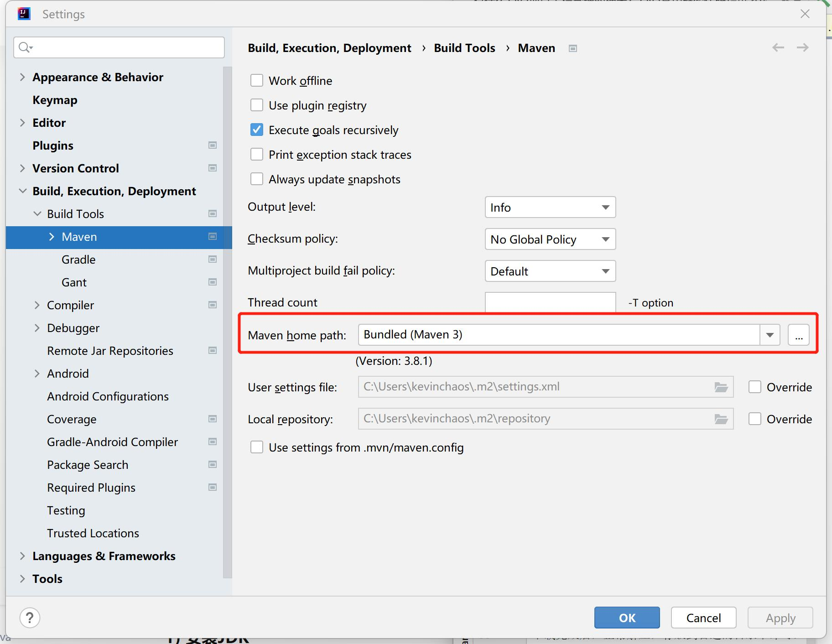
Task: Open Trusted Locations settings page
Action: pyautogui.click(x=93, y=533)
